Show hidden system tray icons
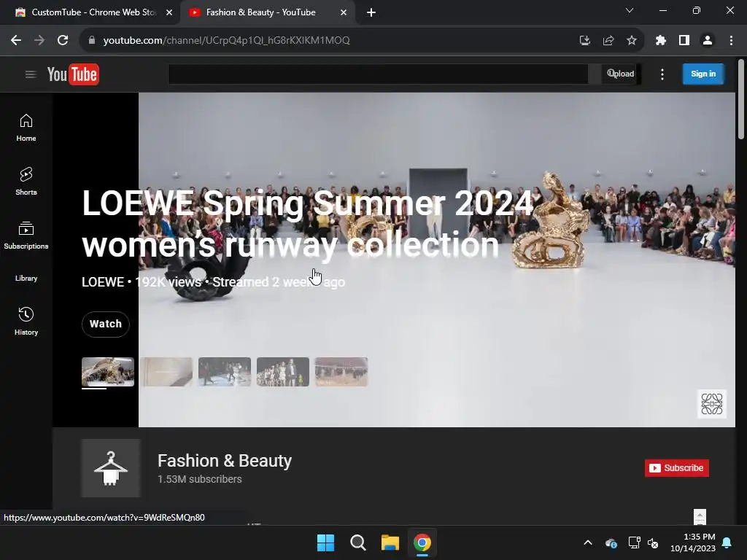This screenshot has width=747, height=560. (x=588, y=542)
